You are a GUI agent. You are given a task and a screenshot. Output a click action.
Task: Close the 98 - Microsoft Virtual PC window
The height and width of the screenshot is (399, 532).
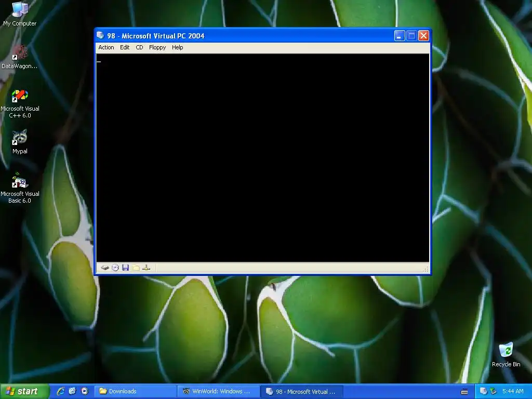click(423, 36)
